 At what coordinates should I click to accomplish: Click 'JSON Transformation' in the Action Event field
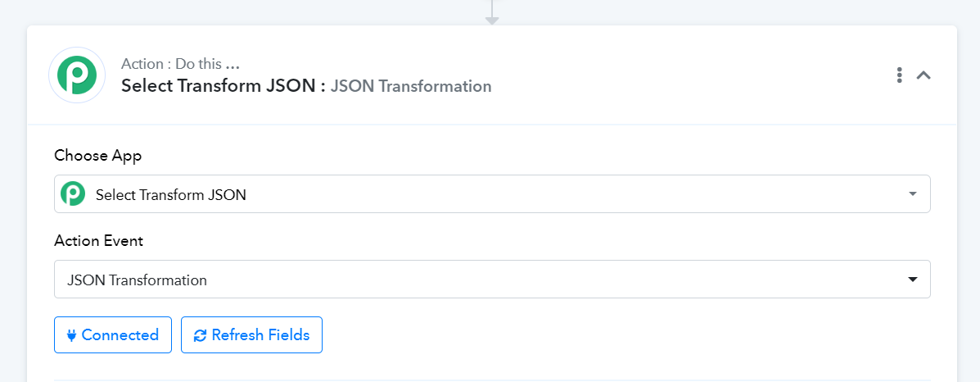(x=137, y=280)
